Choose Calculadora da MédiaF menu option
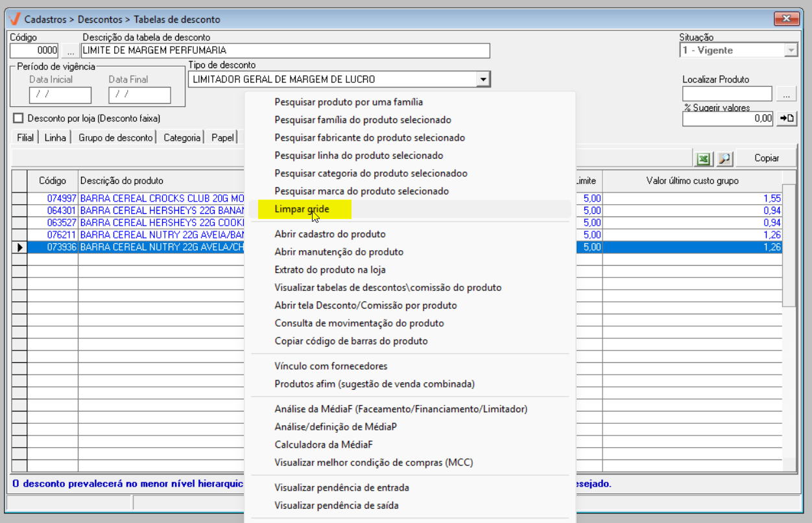812x523 pixels. tap(324, 445)
